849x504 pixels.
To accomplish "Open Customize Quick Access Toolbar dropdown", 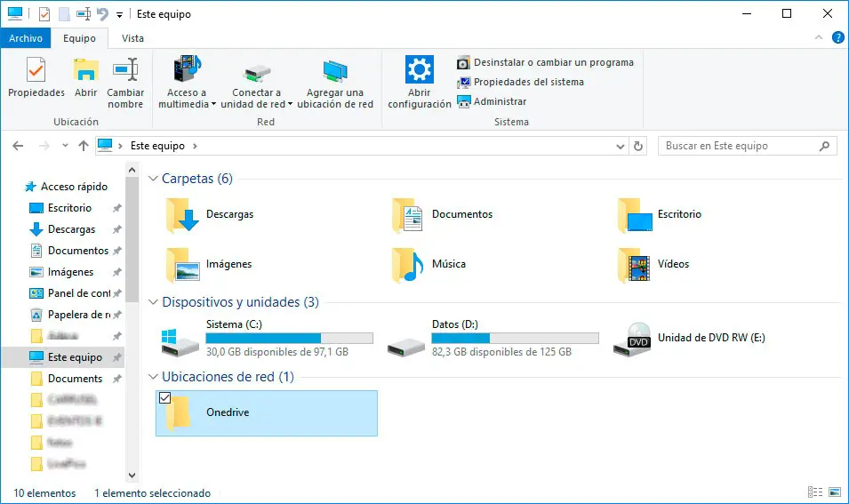I will 119,14.
